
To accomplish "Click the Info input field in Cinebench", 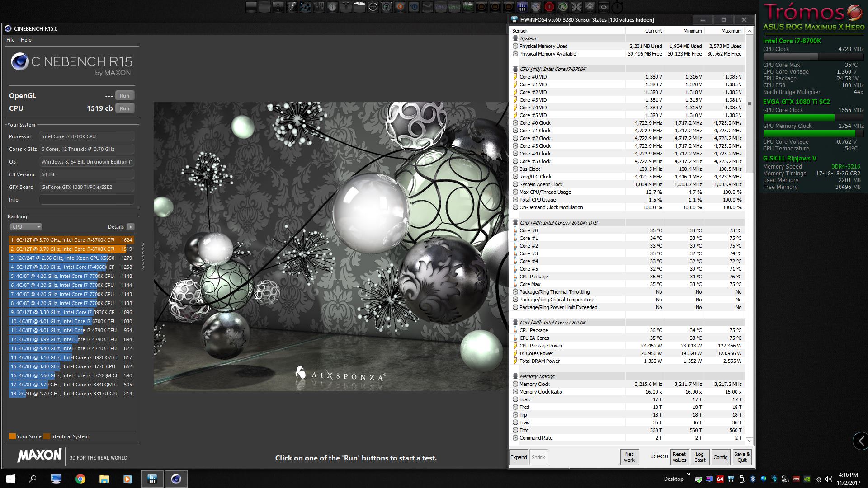I will [x=87, y=200].
